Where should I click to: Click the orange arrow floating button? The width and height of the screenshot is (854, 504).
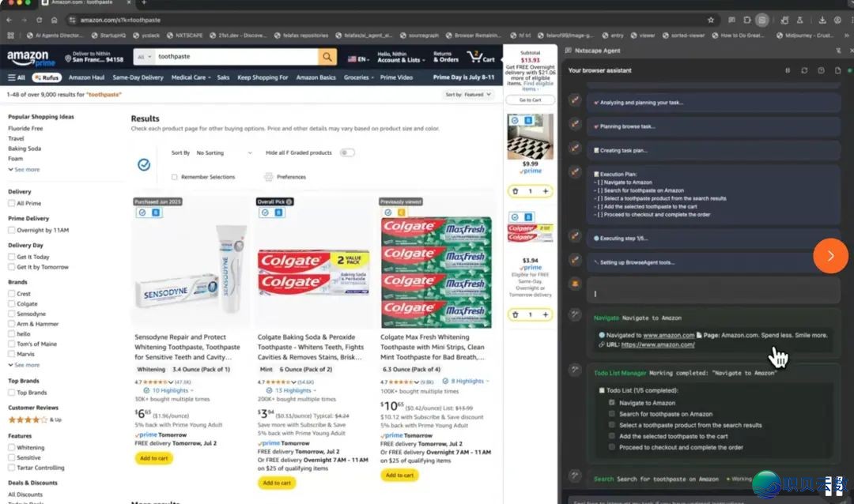(x=830, y=256)
